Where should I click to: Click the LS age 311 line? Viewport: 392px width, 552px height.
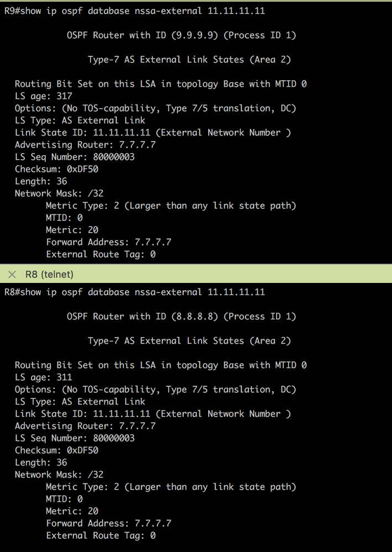pos(43,377)
